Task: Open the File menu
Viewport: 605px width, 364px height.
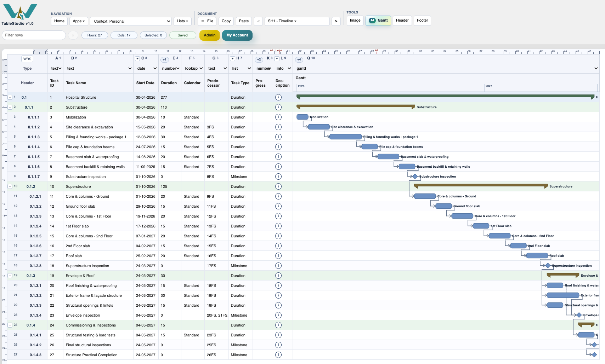Action: (207, 21)
